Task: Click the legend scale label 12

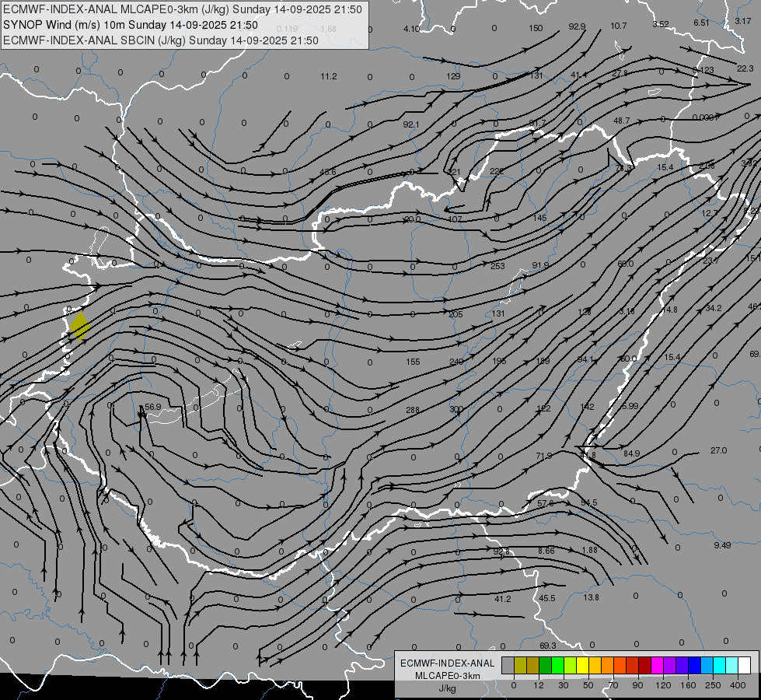Action: 538,685
